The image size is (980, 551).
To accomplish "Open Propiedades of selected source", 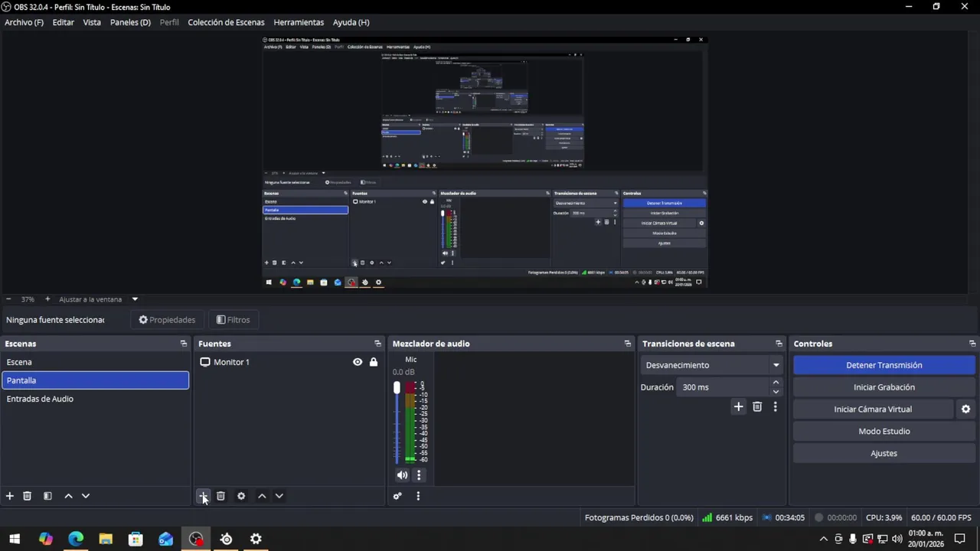I will click(x=166, y=320).
